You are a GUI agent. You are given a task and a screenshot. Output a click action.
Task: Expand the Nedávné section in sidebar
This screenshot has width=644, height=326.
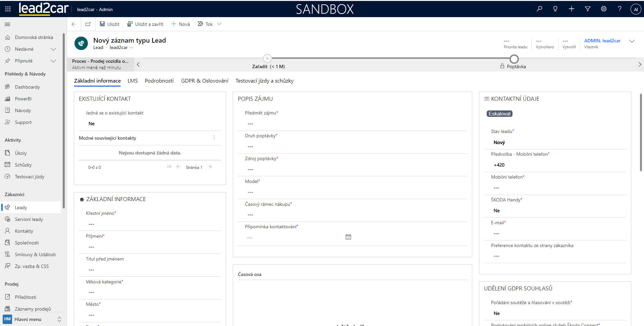tap(53, 49)
